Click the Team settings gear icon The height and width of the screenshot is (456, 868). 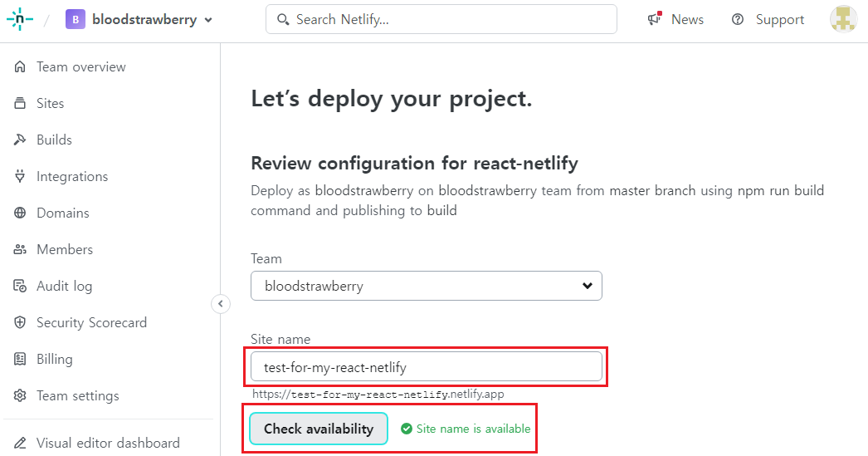click(x=20, y=395)
